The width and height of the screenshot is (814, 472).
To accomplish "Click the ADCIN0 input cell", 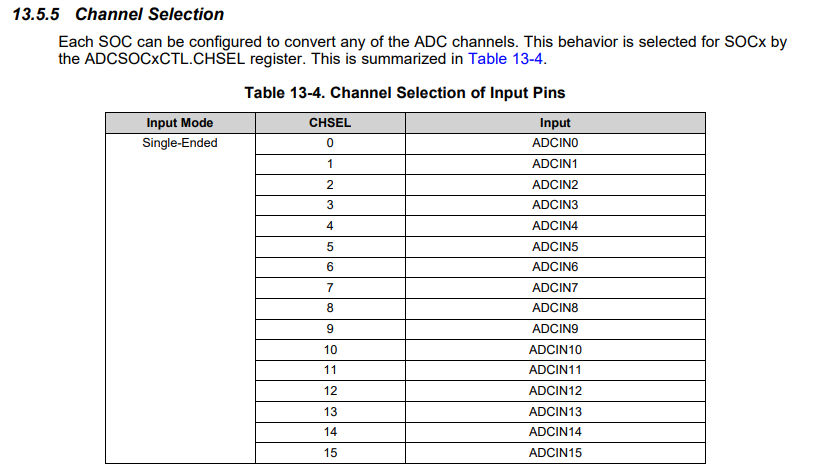I will click(555, 143).
